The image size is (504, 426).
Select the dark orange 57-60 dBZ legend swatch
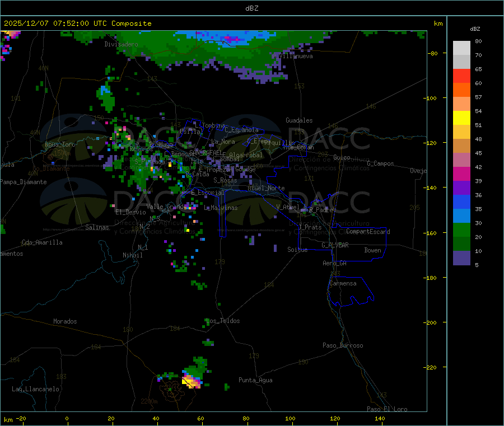pos(461,90)
